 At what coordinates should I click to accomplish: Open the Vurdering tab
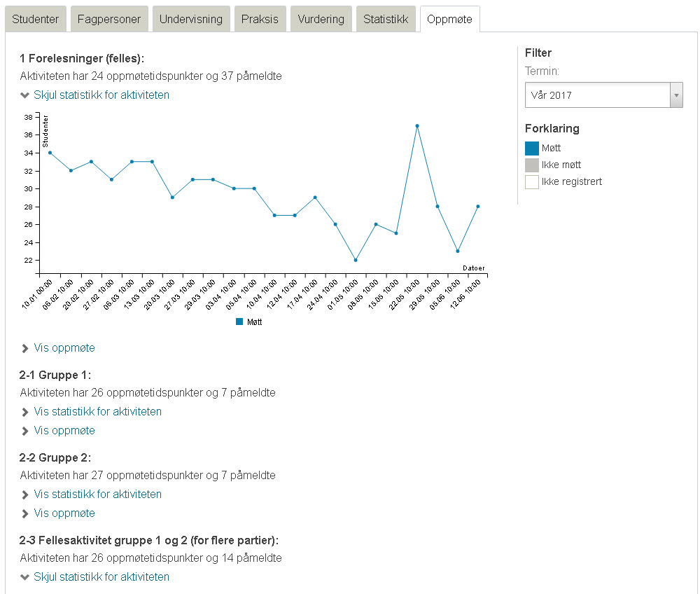tap(321, 19)
